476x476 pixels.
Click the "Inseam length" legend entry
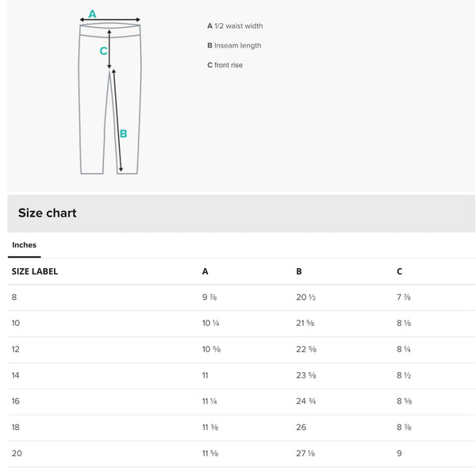(234, 46)
